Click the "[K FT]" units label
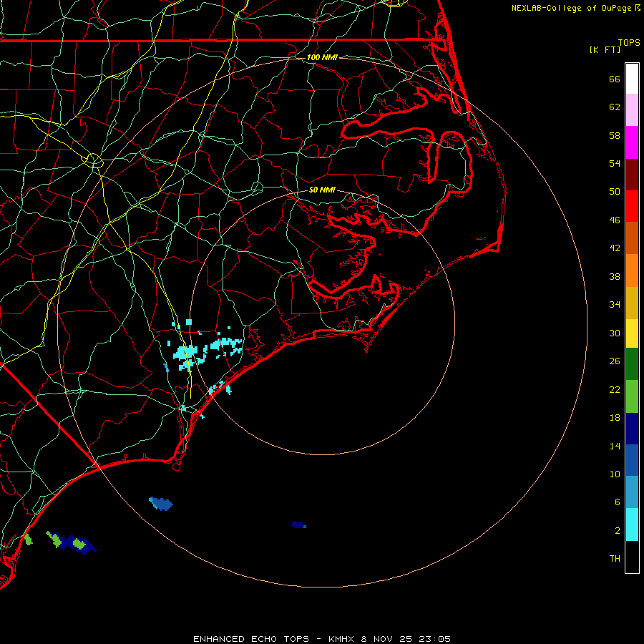 pyautogui.click(x=605, y=49)
